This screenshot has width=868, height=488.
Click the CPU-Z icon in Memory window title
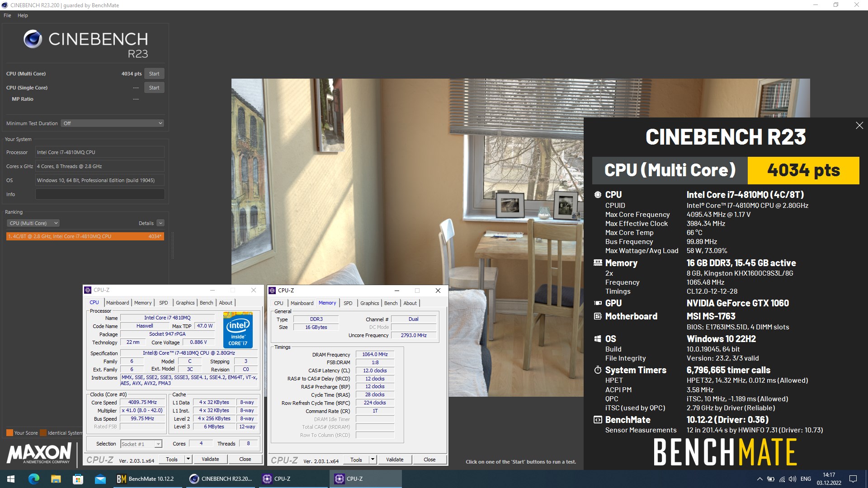272,291
